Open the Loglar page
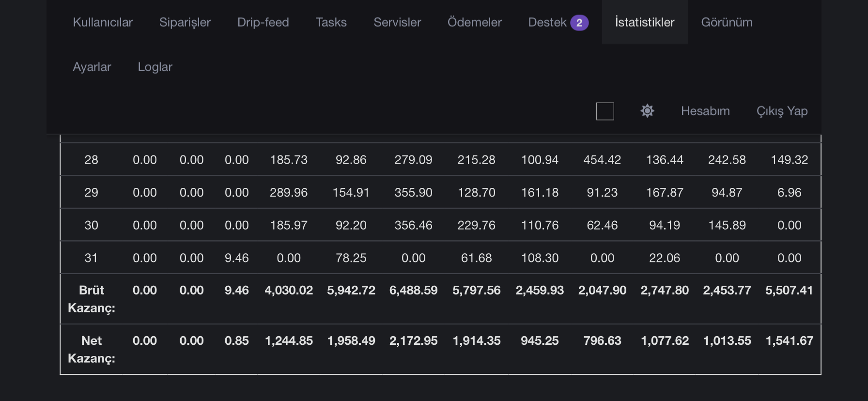 (x=155, y=67)
